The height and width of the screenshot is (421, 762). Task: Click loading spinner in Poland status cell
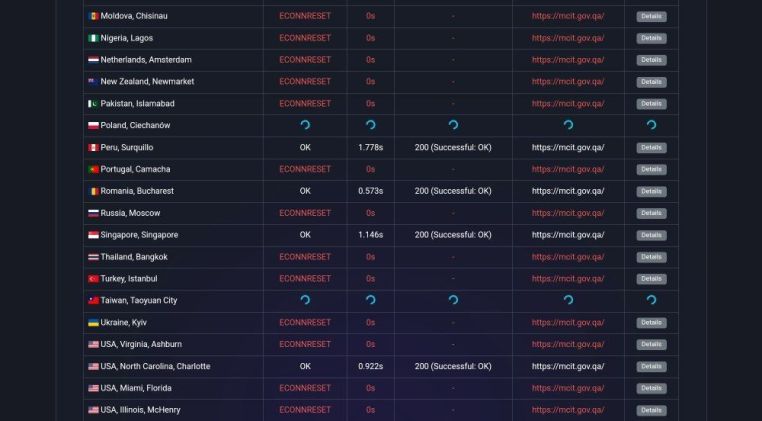305,125
